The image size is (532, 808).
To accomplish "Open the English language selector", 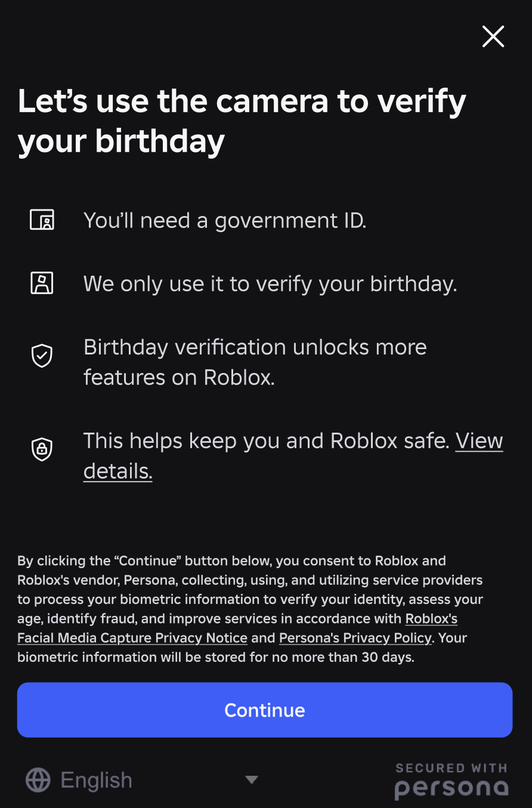I will click(x=96, y=780).
